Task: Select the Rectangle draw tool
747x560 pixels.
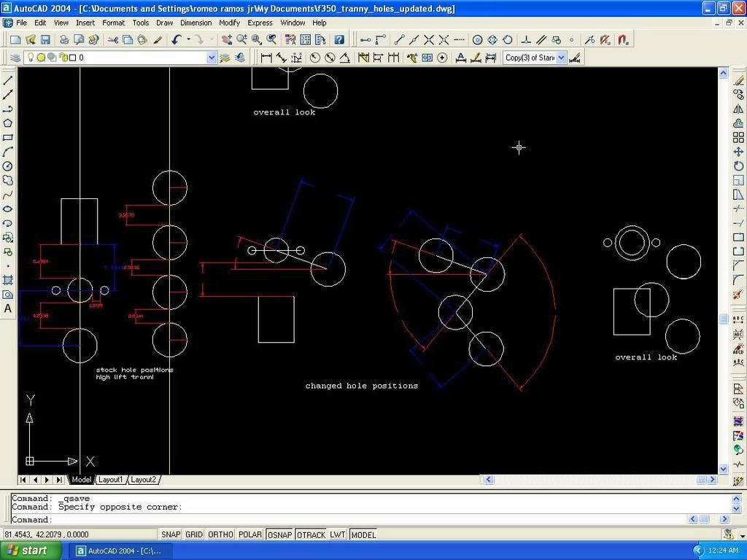Action: pyautogui.click(x=7, y=138)
